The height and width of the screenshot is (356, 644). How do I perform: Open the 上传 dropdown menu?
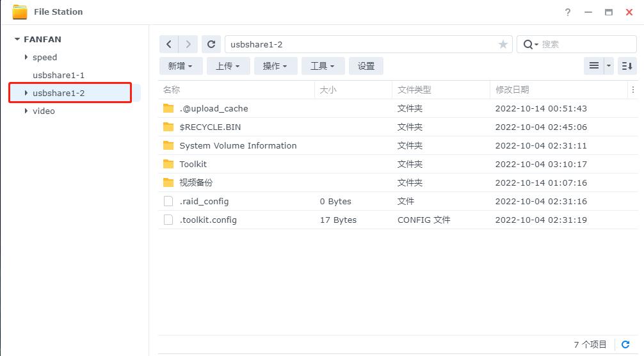(228, 66)
